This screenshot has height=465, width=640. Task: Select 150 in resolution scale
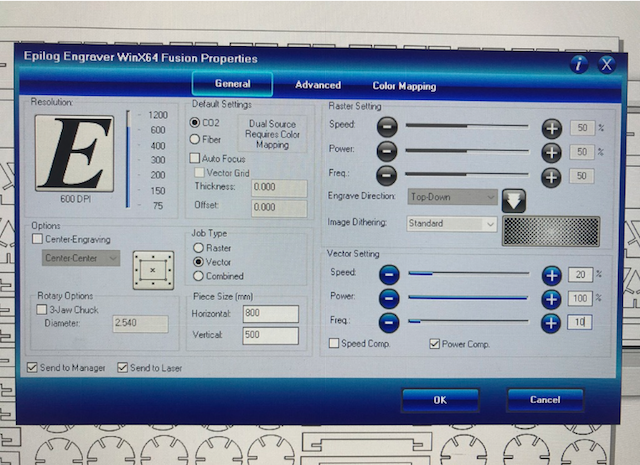pos(158,191)
